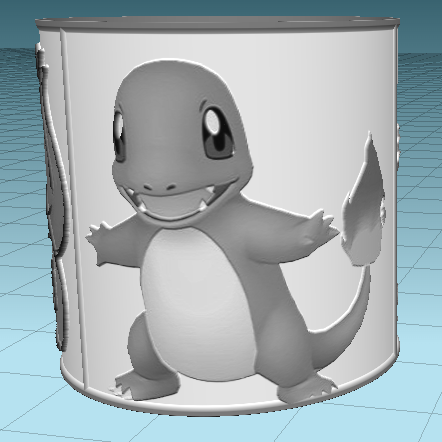Select the Charmander relief's white belly
The height and width of the screenshot is (442, 442).
[x=199, y=304]
